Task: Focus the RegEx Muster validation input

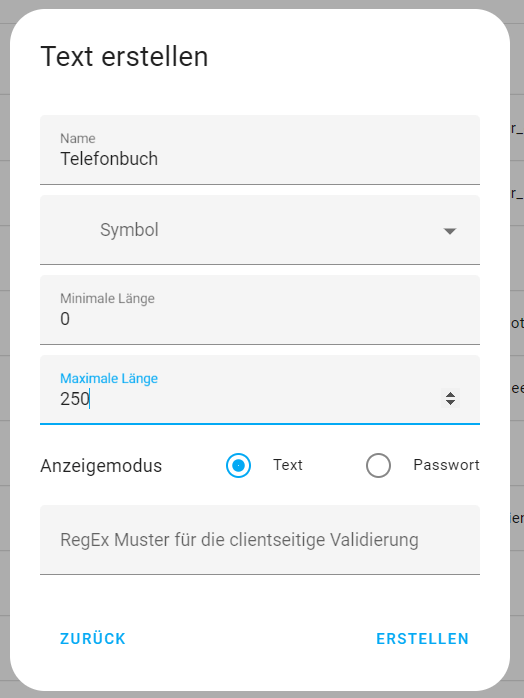Action: click(260, 540)
